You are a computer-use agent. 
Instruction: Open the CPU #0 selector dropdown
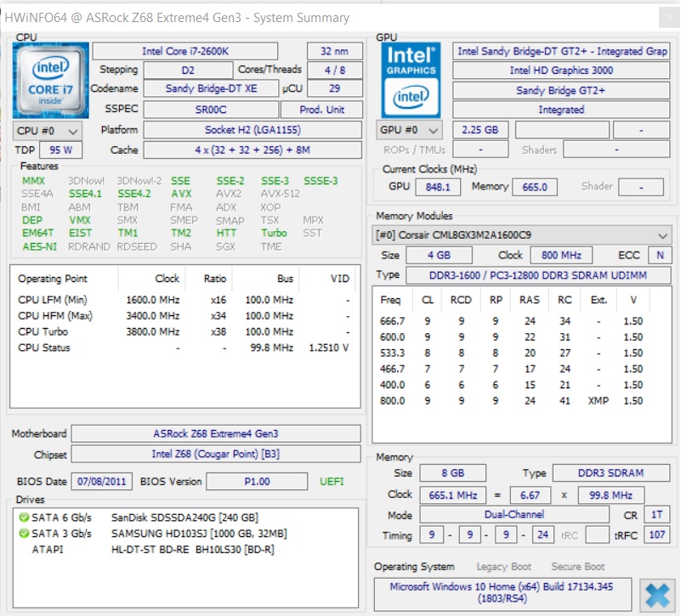[48, 131]
